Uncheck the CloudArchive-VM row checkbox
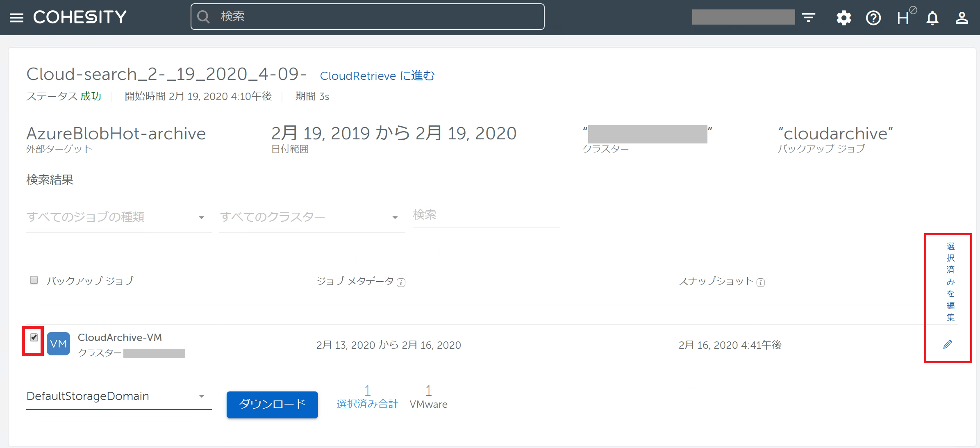980x448 pixels. pyautogui.click(x=34, y=337)
